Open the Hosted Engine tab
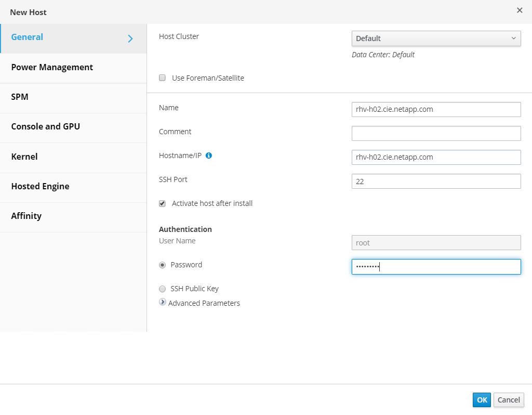This screenshot has height=415, width=532. click(41, 186)
